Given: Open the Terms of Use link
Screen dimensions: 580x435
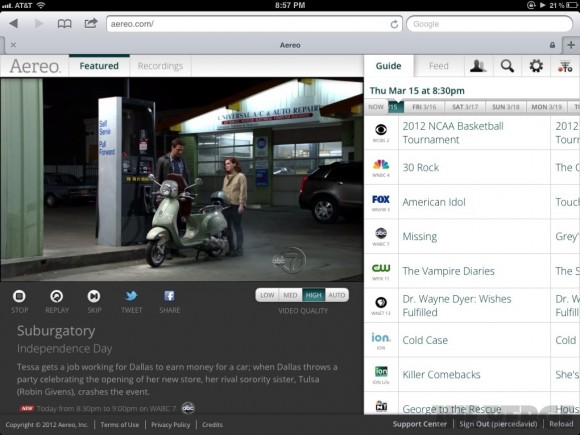Looking at the screenshot, I should click(x=120, y=425).
